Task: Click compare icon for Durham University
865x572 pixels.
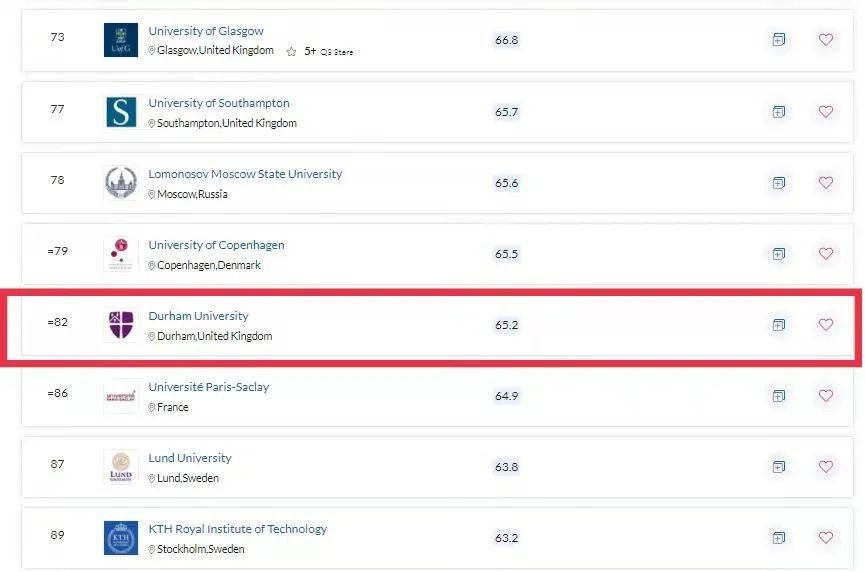Action: [778, 325]
